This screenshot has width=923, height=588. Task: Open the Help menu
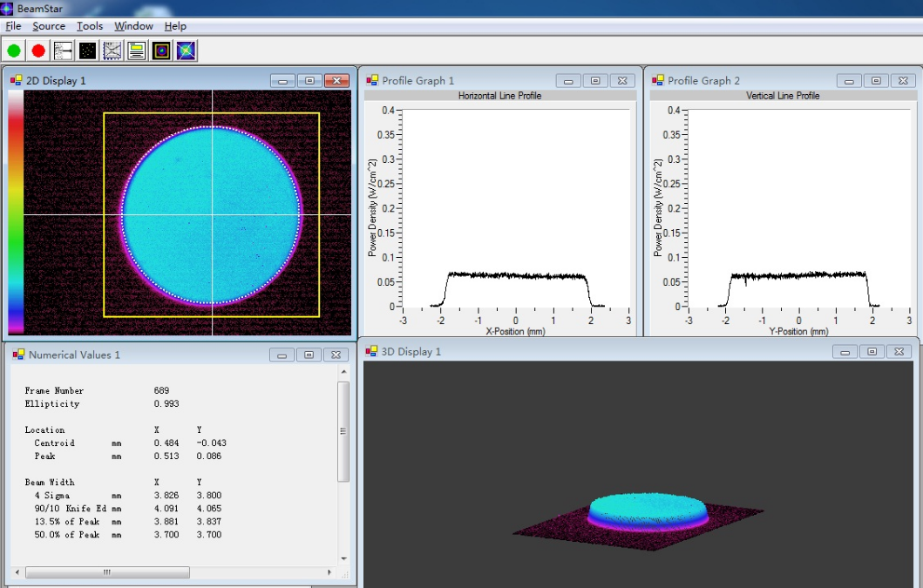175,26
